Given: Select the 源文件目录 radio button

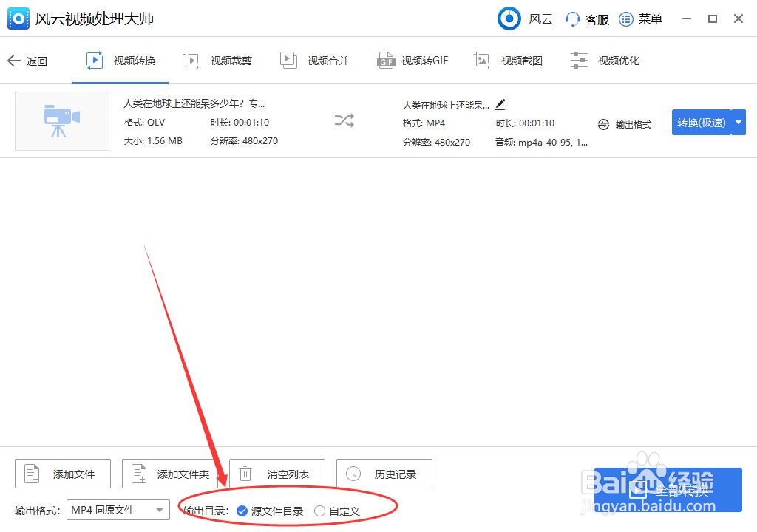Looking at the screenshot, I should tap(242, 511).
